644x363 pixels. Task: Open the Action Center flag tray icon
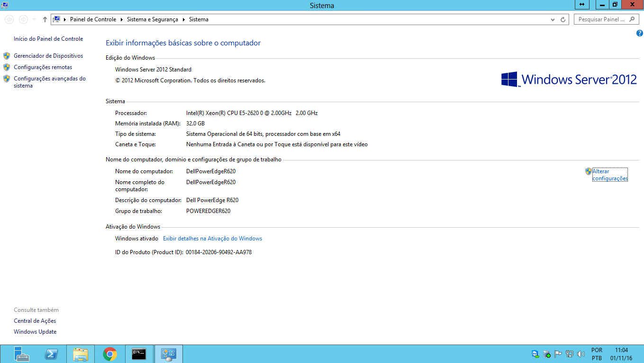tap(558, 354)
